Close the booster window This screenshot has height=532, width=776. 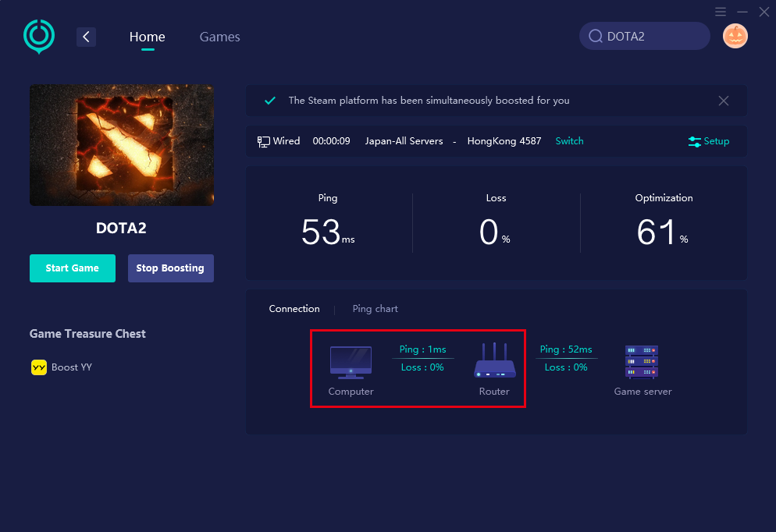pos(764,12)
